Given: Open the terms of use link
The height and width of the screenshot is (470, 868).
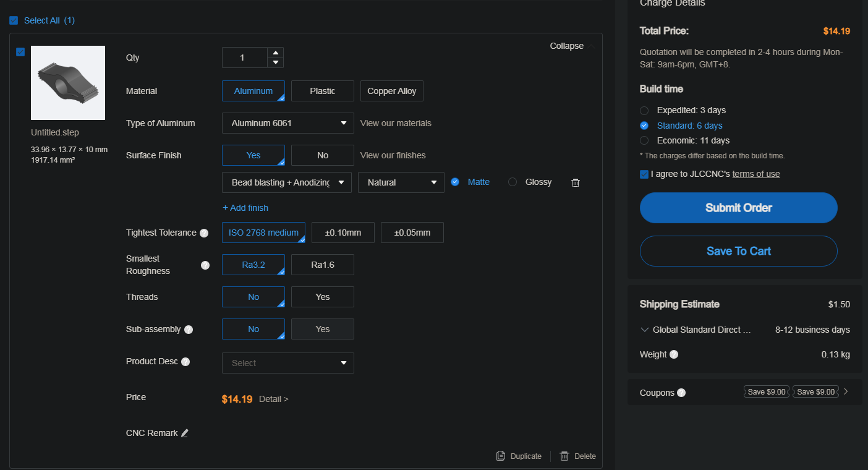Looking at the screenshot, I should coord(755,174).
